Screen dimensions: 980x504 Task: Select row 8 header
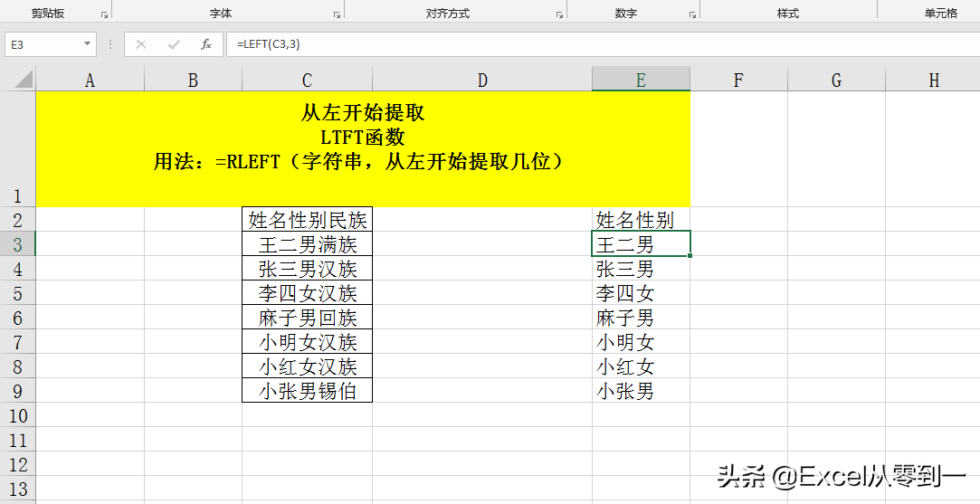coord(17,366)
